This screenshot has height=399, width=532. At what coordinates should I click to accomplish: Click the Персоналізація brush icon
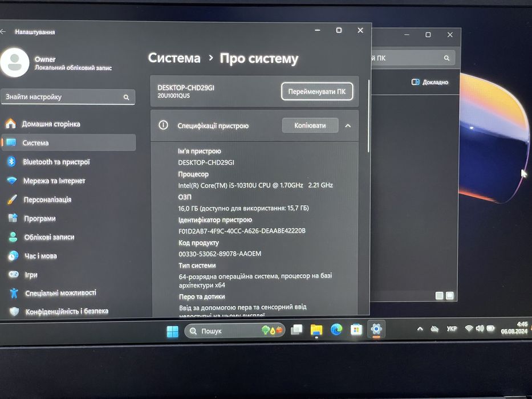click(12, 199)
